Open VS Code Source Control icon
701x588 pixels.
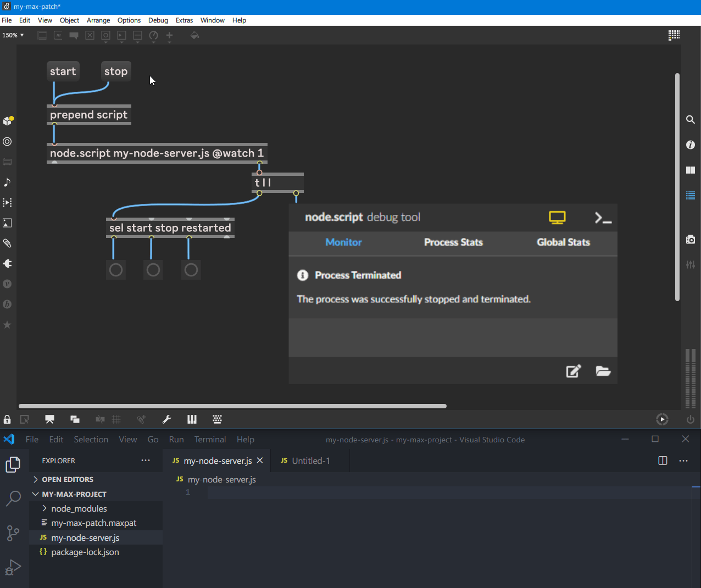pyautogui.click(x=13, y=532)
